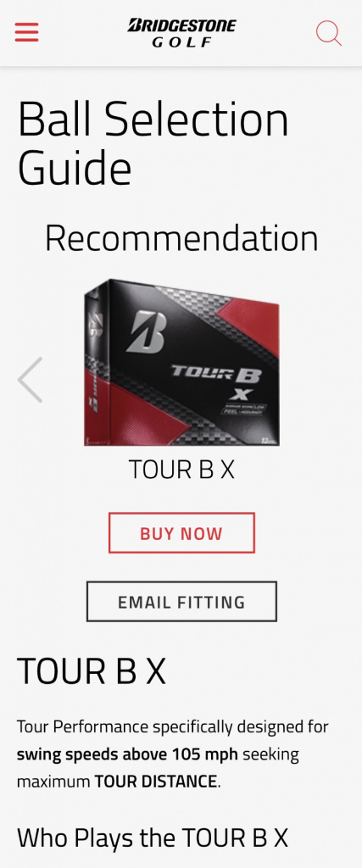The height and width of the screenshot is (868, 362).
Task: Click Who Plays the TOUR B X heading
Action: pos(153,837)
